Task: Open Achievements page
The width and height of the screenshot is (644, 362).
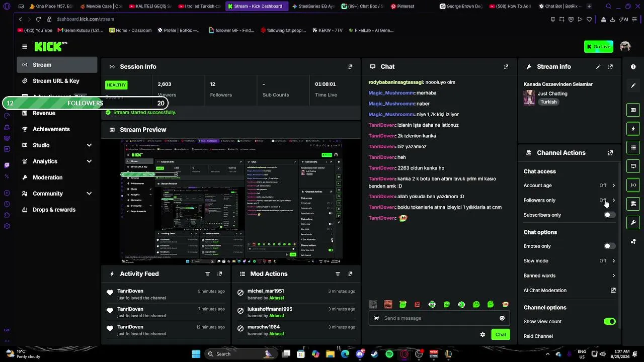Action: [57, 129]
